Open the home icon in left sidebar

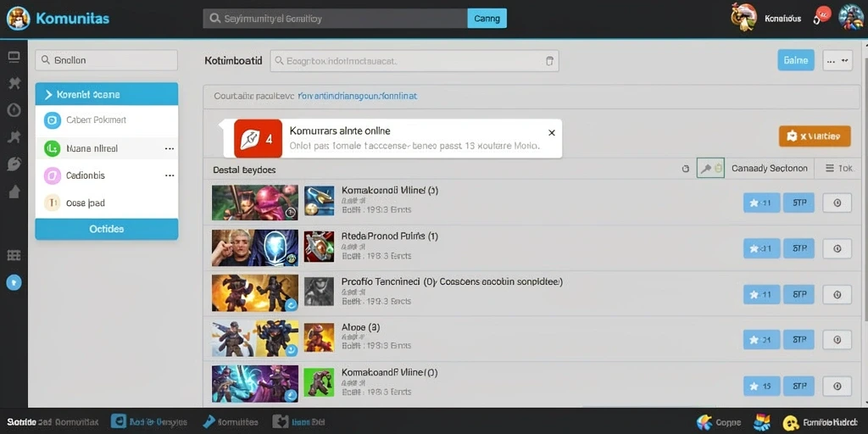[14, 192]
